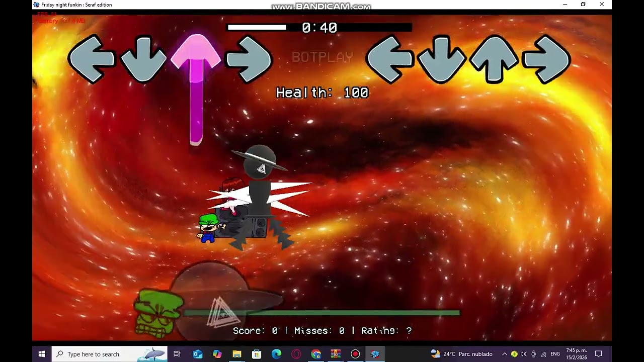Click the Friday night funkin window title
The image size is (644, 362).
point(76,5)
